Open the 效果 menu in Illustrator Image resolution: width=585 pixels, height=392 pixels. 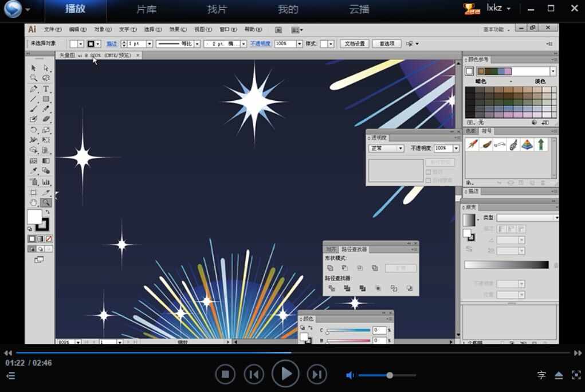(176, 29)
